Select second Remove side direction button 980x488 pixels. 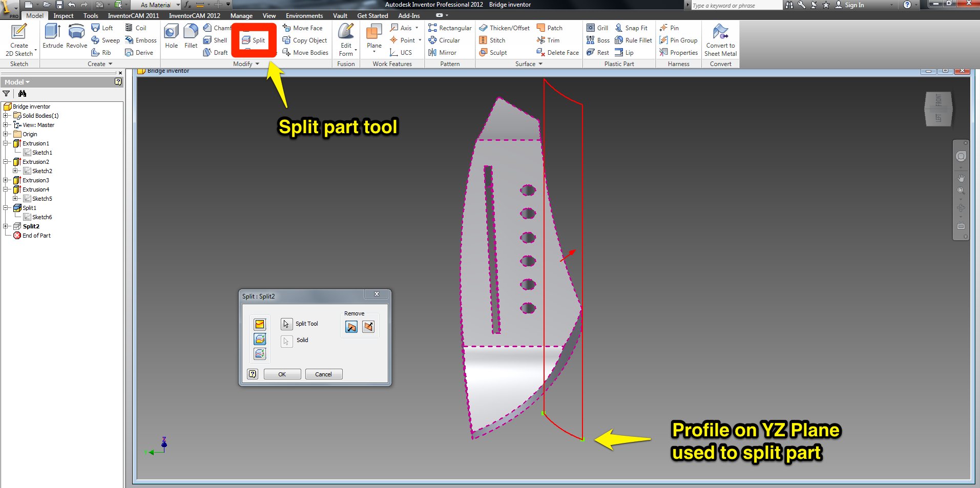tap(368, 327)
